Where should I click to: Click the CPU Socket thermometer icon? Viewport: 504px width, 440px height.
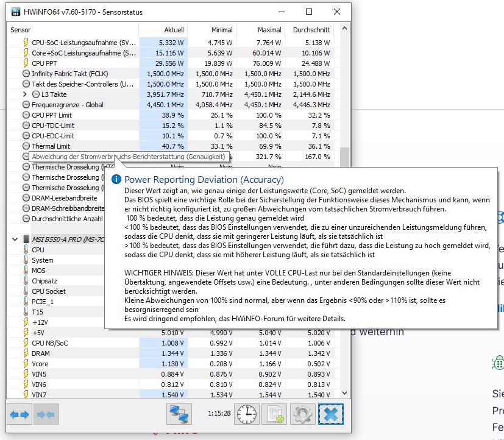[x=26, y=291]
